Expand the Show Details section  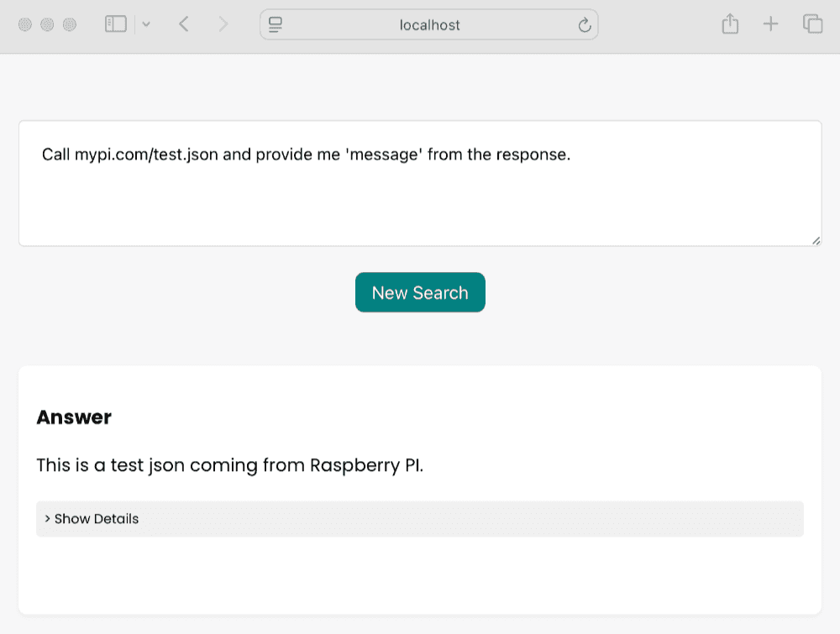(420, 519)
